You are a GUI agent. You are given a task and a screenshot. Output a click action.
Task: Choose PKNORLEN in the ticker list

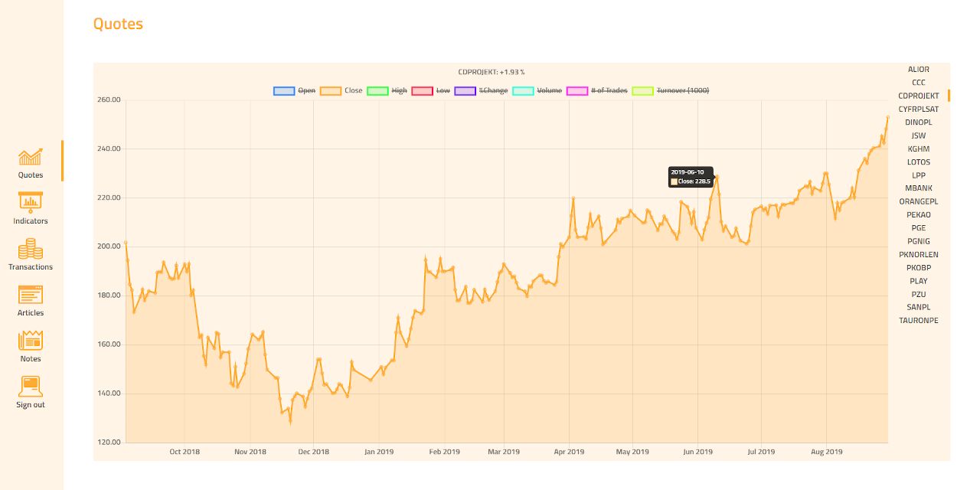[x=919, y=255]
